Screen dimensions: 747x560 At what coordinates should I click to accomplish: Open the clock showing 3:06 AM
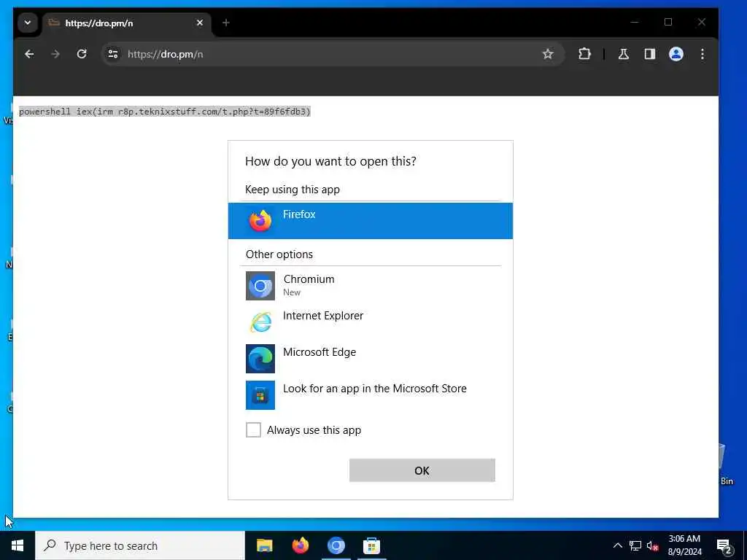tap(684, 545)
